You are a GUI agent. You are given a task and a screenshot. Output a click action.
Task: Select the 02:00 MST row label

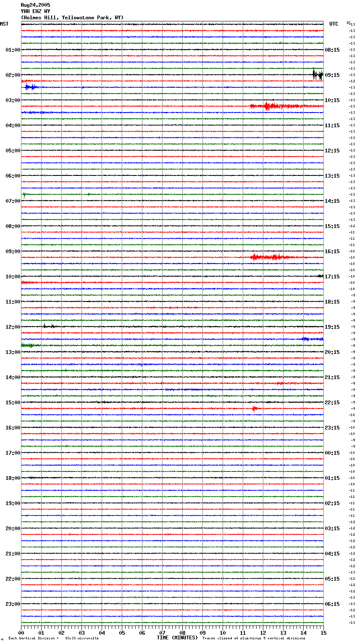(x=13, y=75)
